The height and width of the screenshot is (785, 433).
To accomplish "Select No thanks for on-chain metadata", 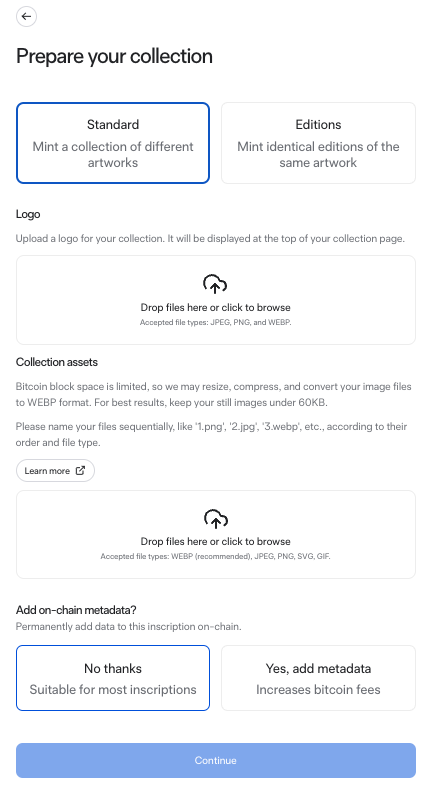I will pos(113,678).
